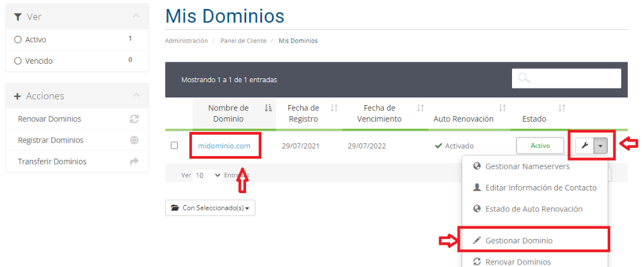This screenshot has height=267, width=644.
Task: Choose Gestionar Nameservers from the menu
Action: tap(534, 166)
